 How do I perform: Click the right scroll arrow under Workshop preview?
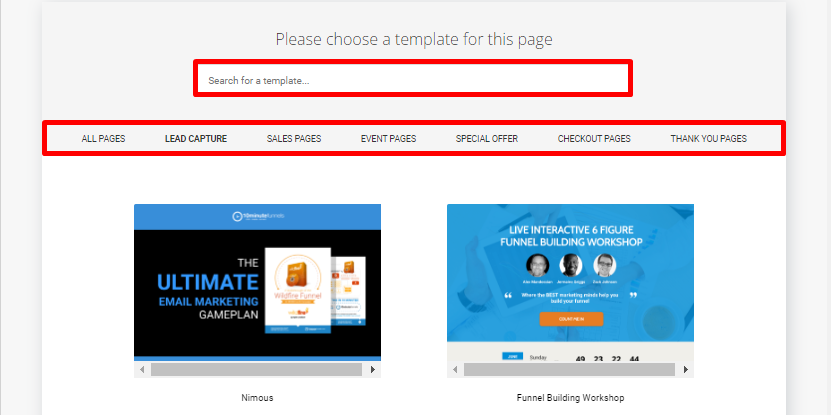click(x=686, y=369)
